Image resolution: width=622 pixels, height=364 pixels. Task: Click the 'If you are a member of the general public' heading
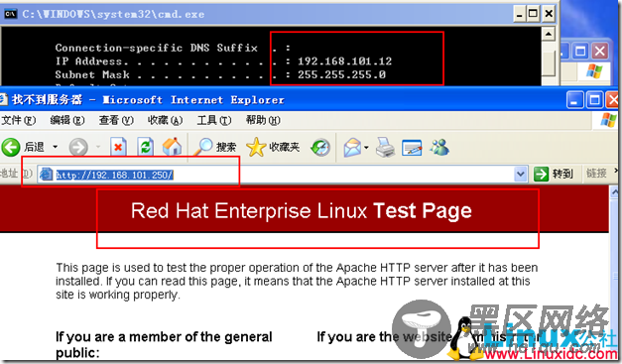click(164, 344)
